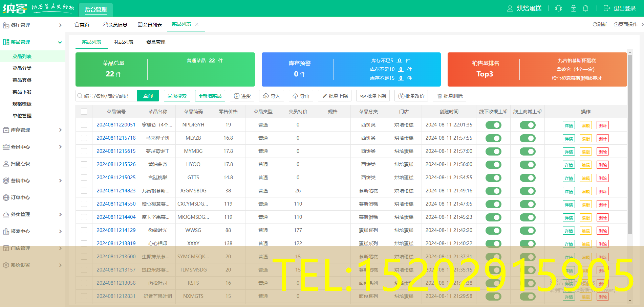Check the select-all checkbox in table header

(x=84, y=111)
